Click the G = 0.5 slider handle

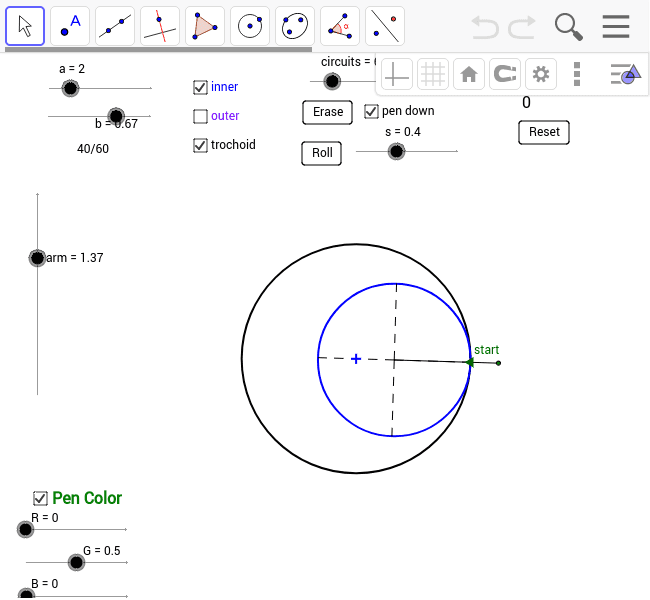(x=76, y=563)
